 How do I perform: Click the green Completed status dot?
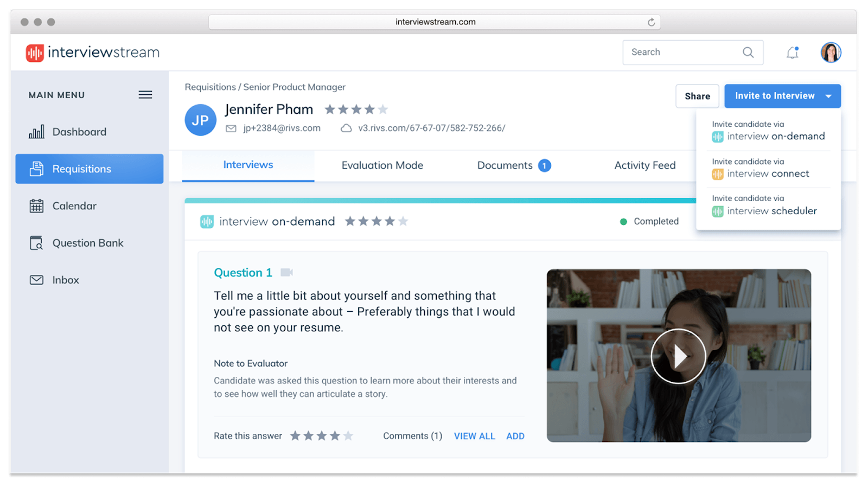click(x=623, y=222)
